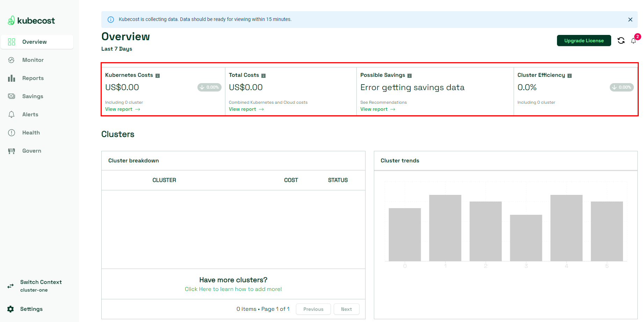Click '0 items • Page 1 of 1' text

click(x=263, y=309)
